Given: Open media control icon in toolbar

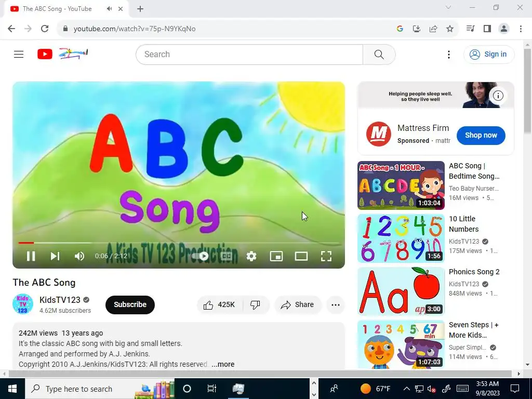Looking at the screenshot, I should (470, 29).
